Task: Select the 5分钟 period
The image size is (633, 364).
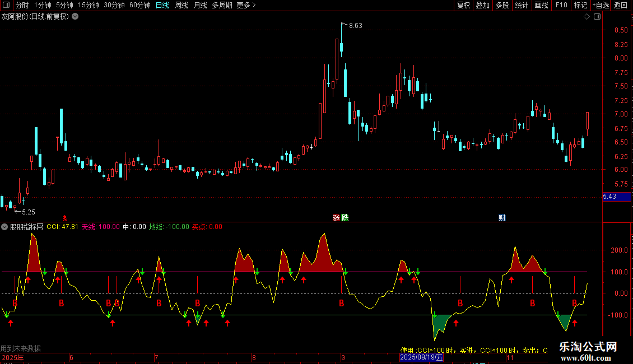Action: click(64, 5)
